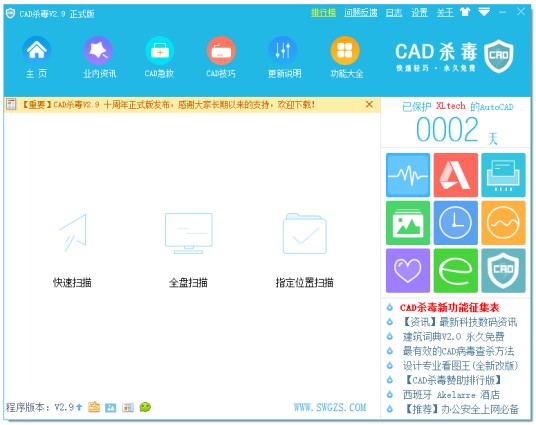Open 最有效的CAD病毒查杀方法 link
The image size is (536, 425).
tap(458, 351)
